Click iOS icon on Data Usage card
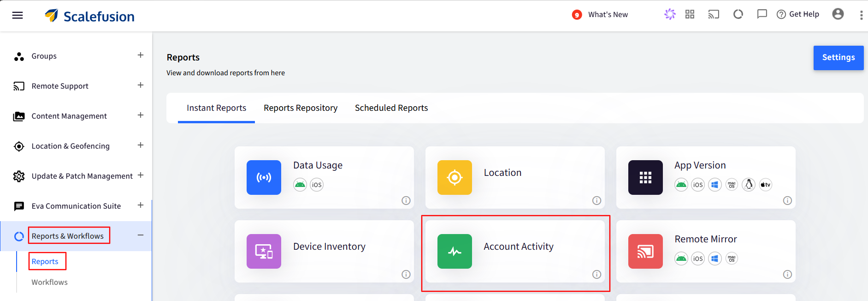The image size is (868, 301). [317, 185]
